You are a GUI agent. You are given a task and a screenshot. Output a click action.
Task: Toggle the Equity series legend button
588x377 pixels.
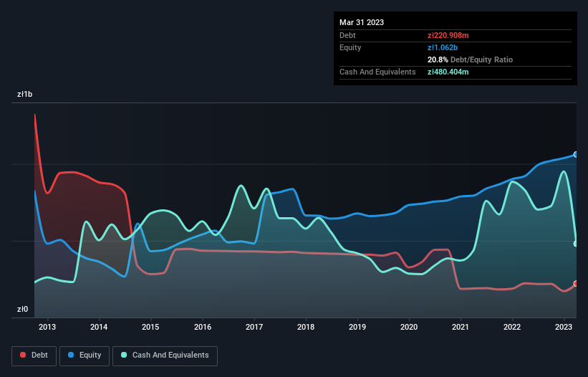pos(85,355)
